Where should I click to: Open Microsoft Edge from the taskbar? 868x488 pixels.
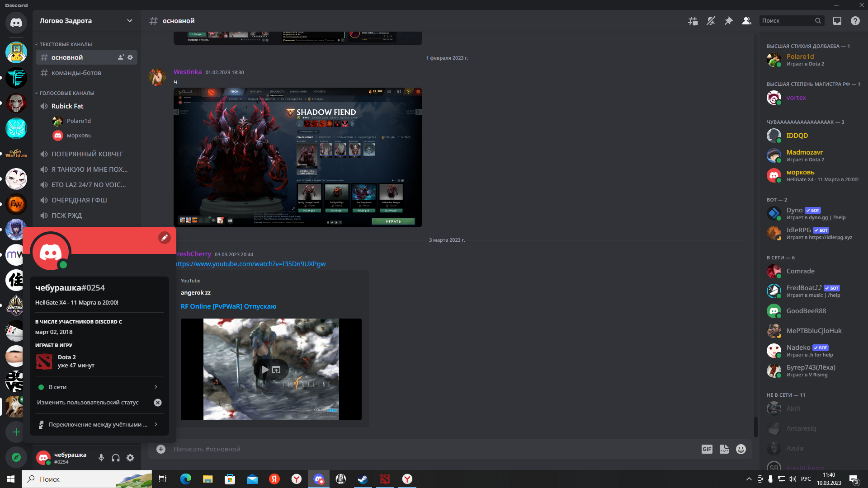(185, 479)
